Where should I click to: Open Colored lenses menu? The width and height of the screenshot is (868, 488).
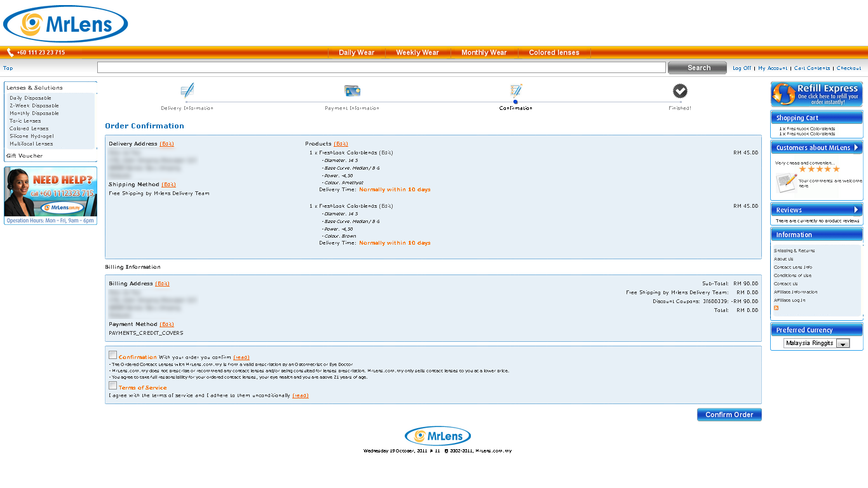[x=554, y=53]
